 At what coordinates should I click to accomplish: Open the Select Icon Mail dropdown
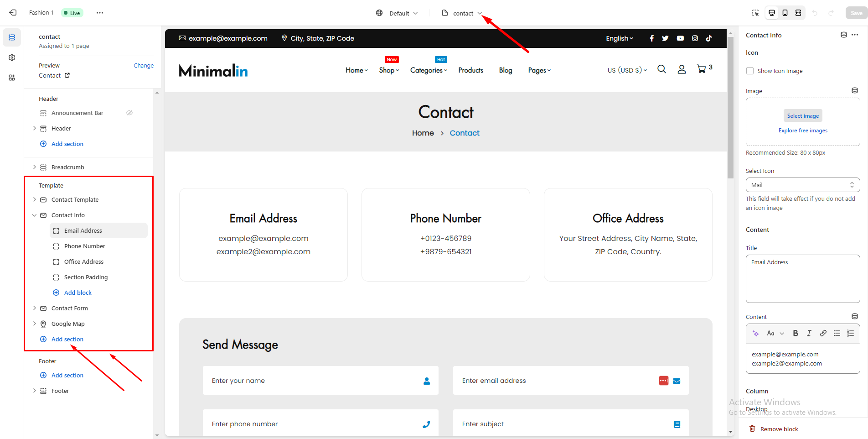(803, 185)
